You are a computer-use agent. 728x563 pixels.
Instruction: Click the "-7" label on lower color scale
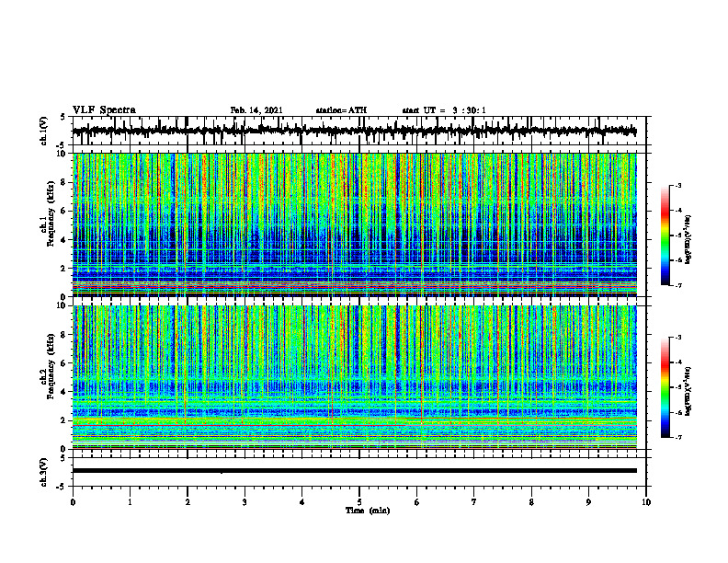678,437
